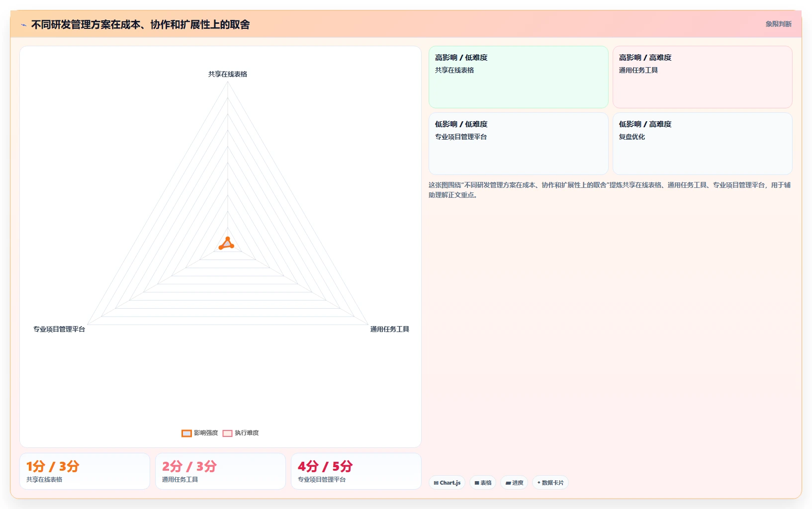
Task: Click the 4分 / 5分 score card
Action: [356, 471]
